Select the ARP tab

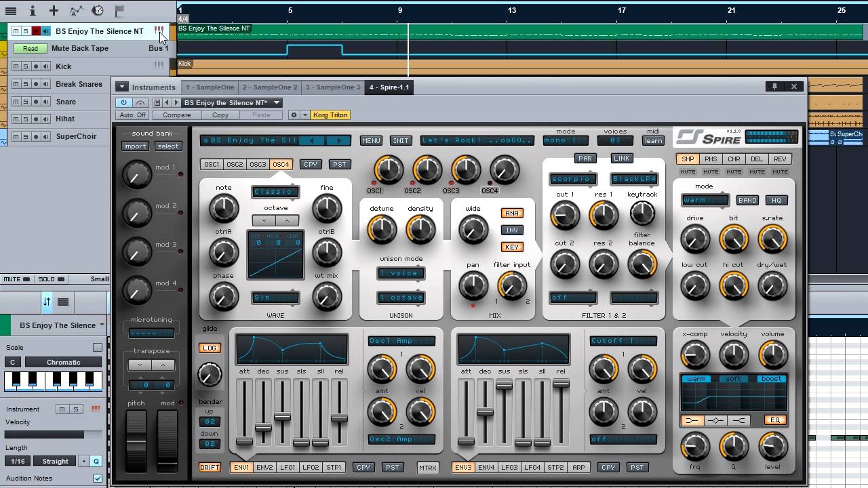pyautogui.click(x=578, y=468)
